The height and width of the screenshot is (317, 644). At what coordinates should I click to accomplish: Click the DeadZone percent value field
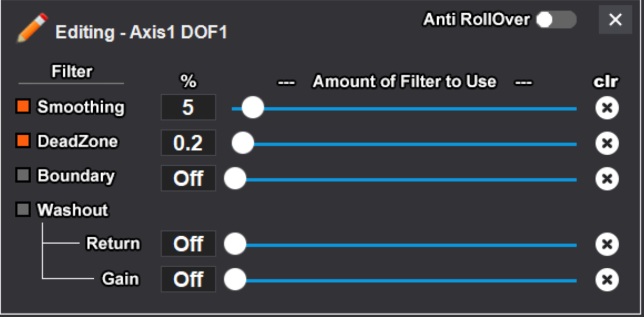coord(188,143)
